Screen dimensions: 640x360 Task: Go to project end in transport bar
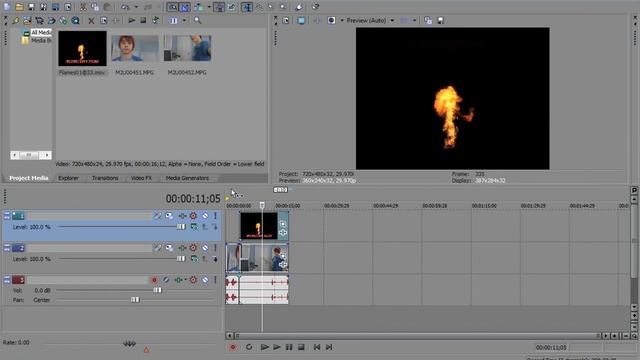(x=329, y=347)
